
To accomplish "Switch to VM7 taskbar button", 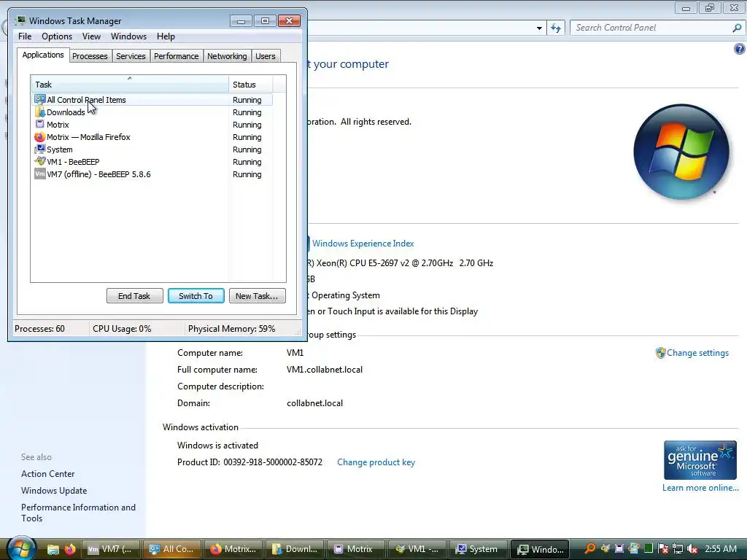I will tap(112, 549).
